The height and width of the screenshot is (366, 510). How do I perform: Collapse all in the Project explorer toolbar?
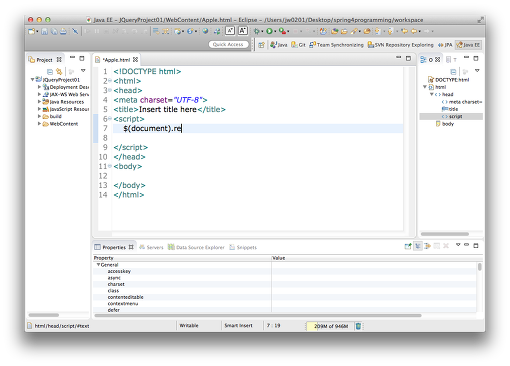point(50,72)
